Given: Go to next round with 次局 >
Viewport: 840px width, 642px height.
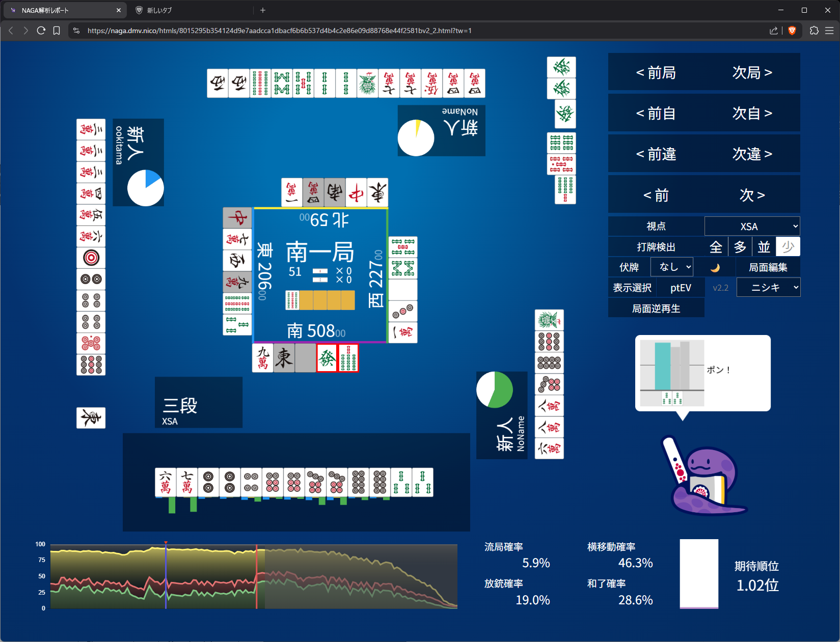Looking at the screenshot, I should pyautogui.click(x=752, y=73).
